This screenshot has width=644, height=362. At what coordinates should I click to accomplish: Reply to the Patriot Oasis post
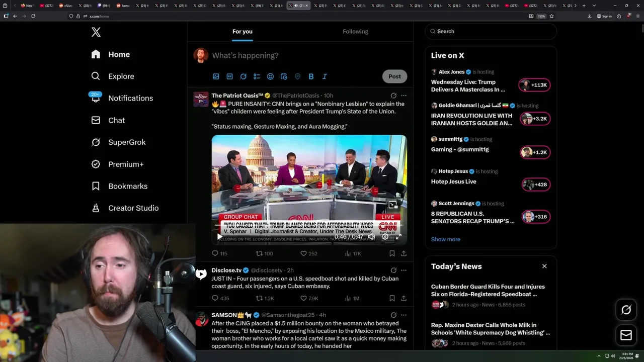pos(219,254)
